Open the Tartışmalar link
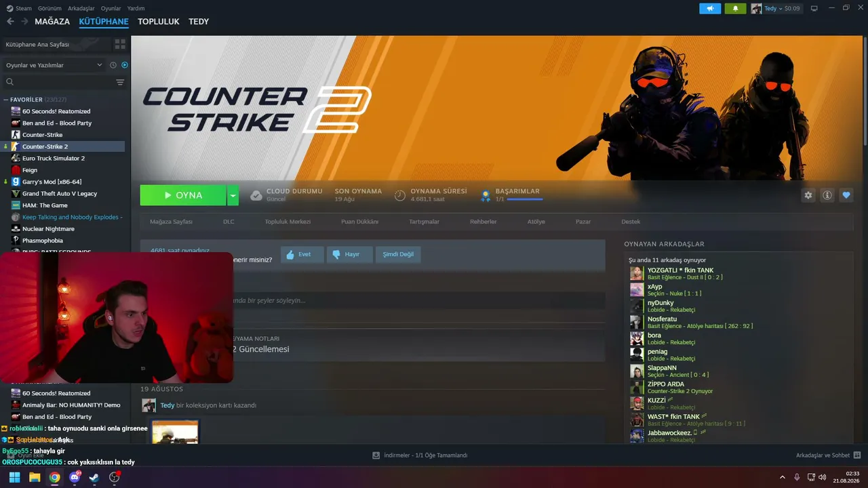The image size is (868, 488). [425, 222]
